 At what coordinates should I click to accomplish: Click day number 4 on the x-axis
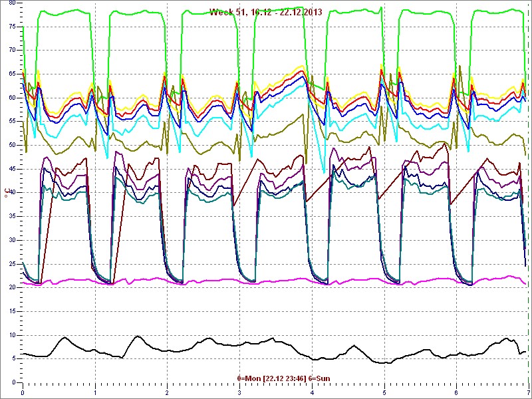point(312,393)
